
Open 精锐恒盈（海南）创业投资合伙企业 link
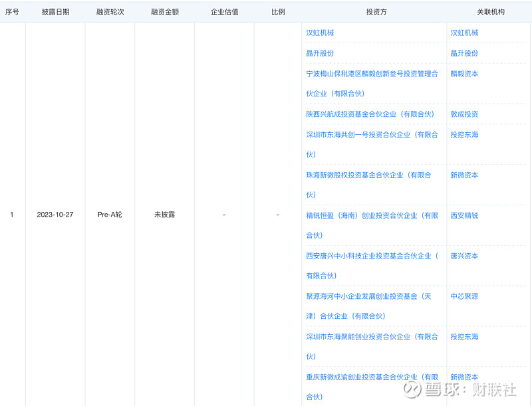pyautogui.click(x=372, y=225)
